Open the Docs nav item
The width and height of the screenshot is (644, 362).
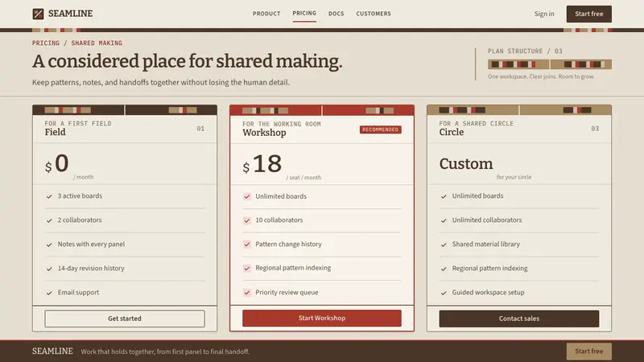336,14
